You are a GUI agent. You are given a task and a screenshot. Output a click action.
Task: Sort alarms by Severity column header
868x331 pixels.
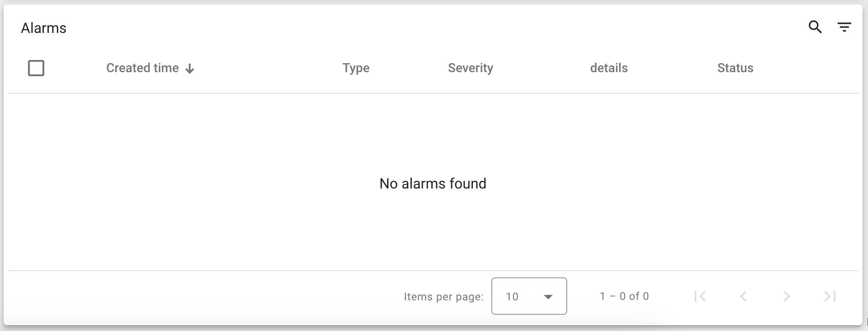tap(470, 68)
